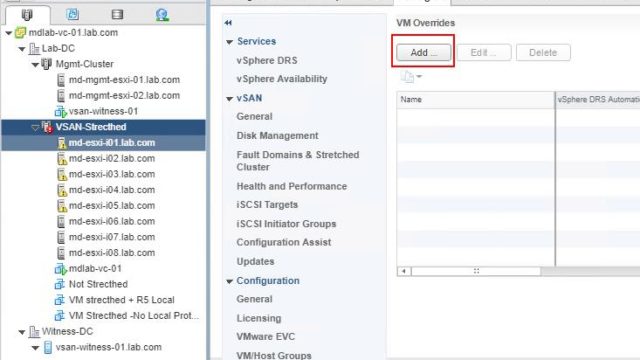Open Configuration Assist

coord(284,242)
